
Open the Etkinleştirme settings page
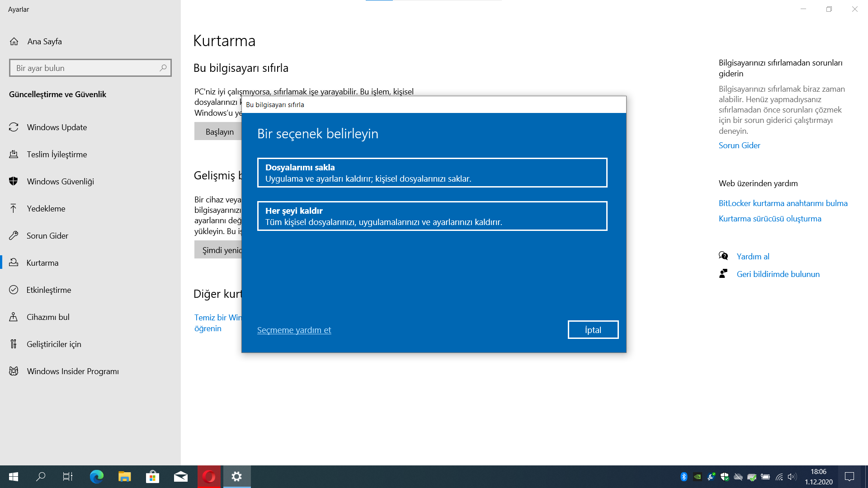tap(48, 290)
